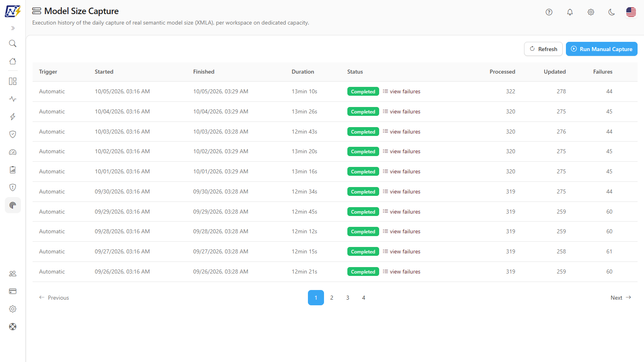The height and width of the screenshot is (362, 644).
Task: Open the top-right settings gear
Action: (591, 12)
